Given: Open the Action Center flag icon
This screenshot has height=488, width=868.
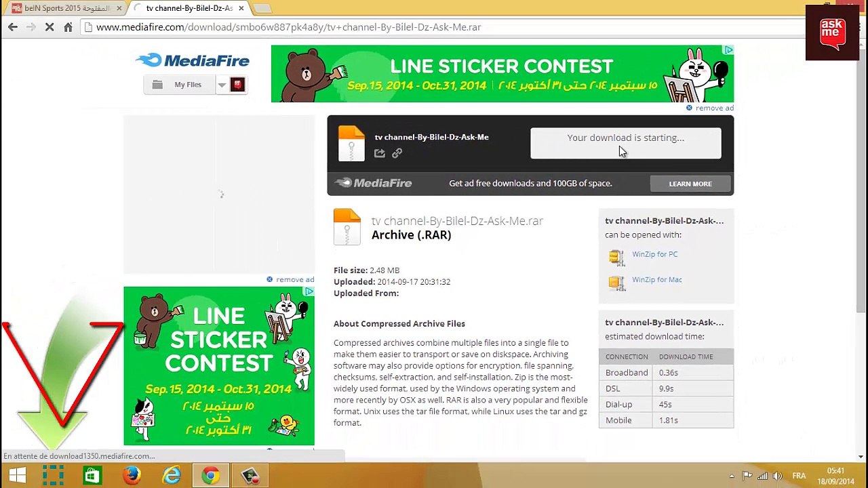Looking at the screenshot, I should pyautogui.click(x=747, y=476).
